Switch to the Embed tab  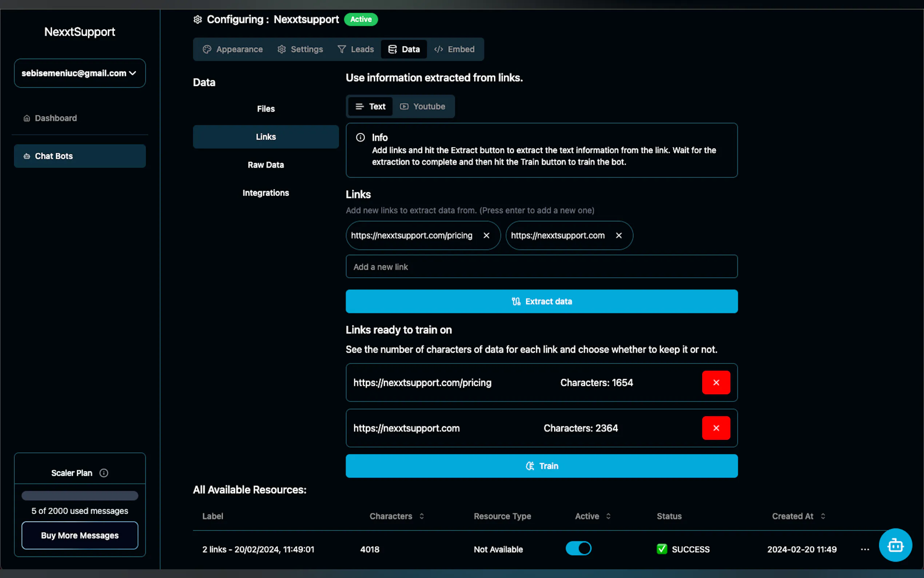(455, 49)
